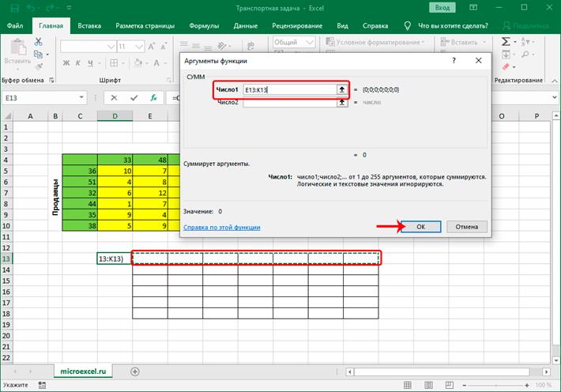Switch to the Разметка страницы tab
Image resolution: width=561 pixels, height=392 pixels.
145,26
